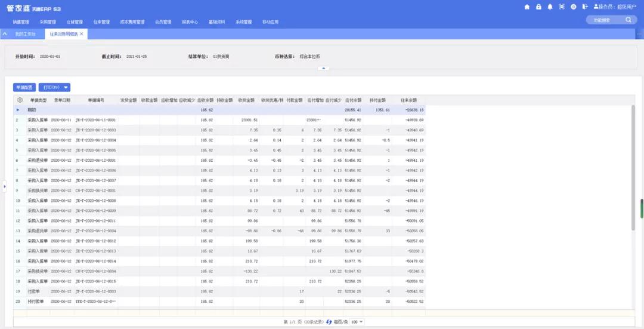This screenshot has width=644, height=329.
Task: Expand the left side panel arrow
Action: click(4, 187)
